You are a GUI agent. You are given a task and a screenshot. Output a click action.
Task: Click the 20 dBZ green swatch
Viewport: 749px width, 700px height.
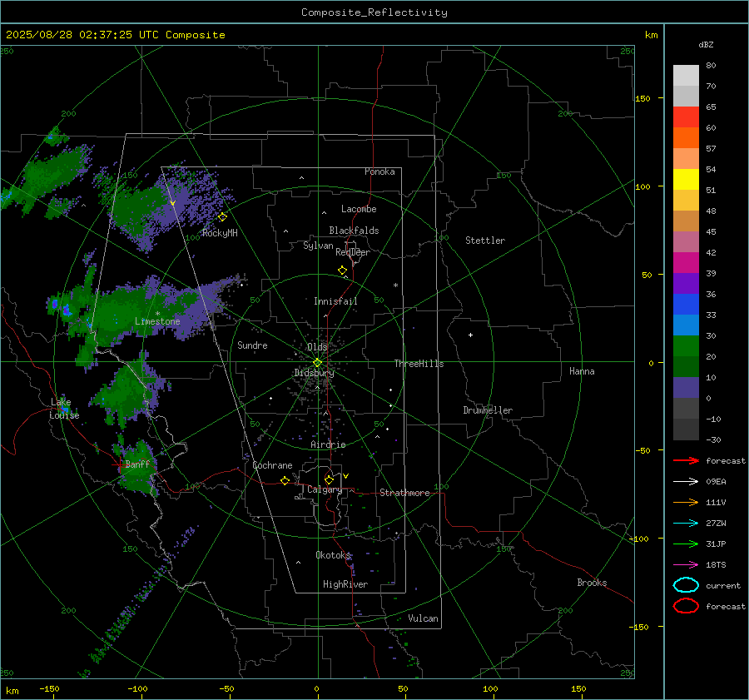tap(686, 366)
